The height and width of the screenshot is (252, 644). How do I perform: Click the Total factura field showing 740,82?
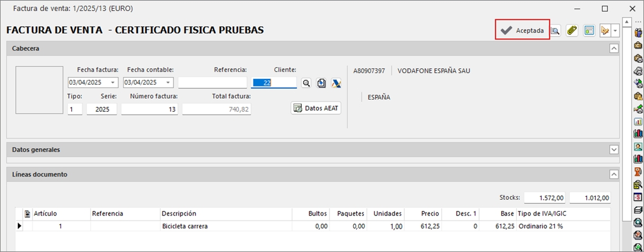tap(216, 109)
